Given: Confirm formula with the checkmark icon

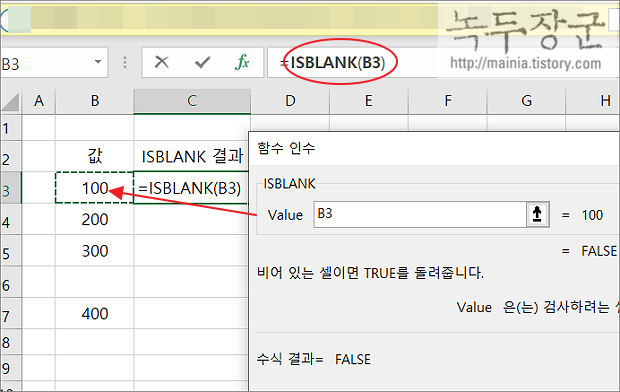Looking at the screenshot, I should [202, 62].
